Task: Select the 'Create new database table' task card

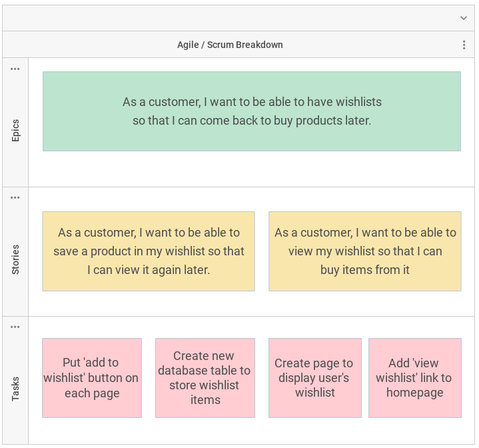Action: (x=205, y=378)
